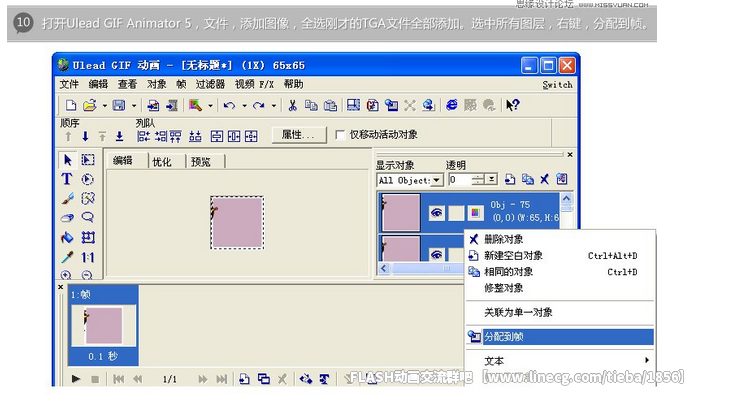Switch to the 预览 tab

[200, 162]
